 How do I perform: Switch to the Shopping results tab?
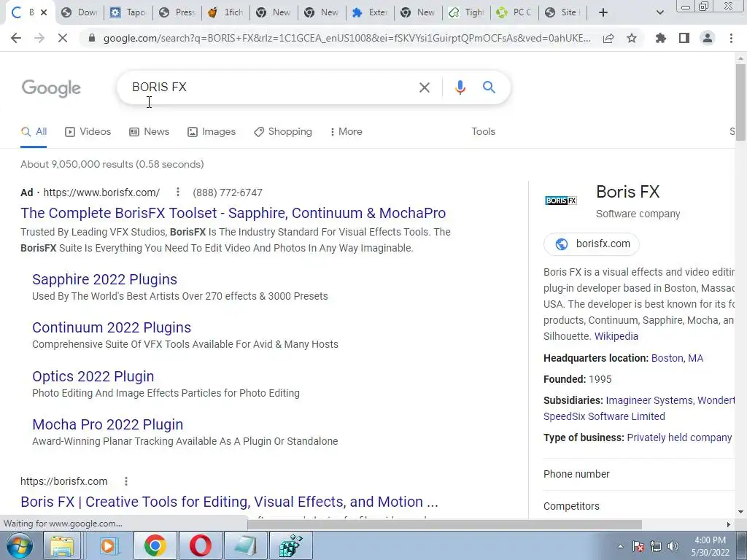click(x=283, y=131)
